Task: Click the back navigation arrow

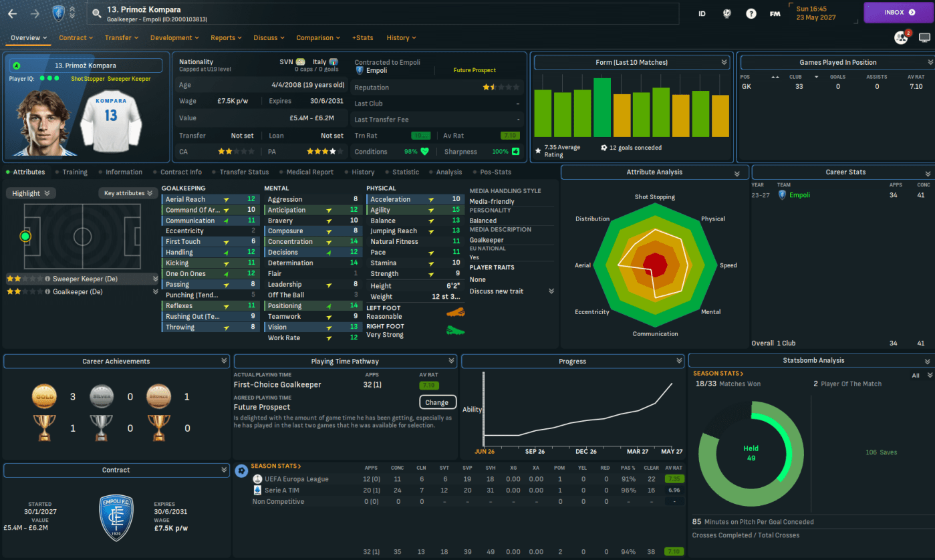Action: 13,13
